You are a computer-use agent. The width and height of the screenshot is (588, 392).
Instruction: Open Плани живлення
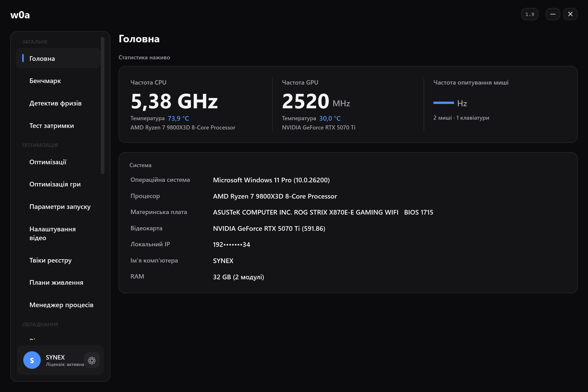click(58, 282)
